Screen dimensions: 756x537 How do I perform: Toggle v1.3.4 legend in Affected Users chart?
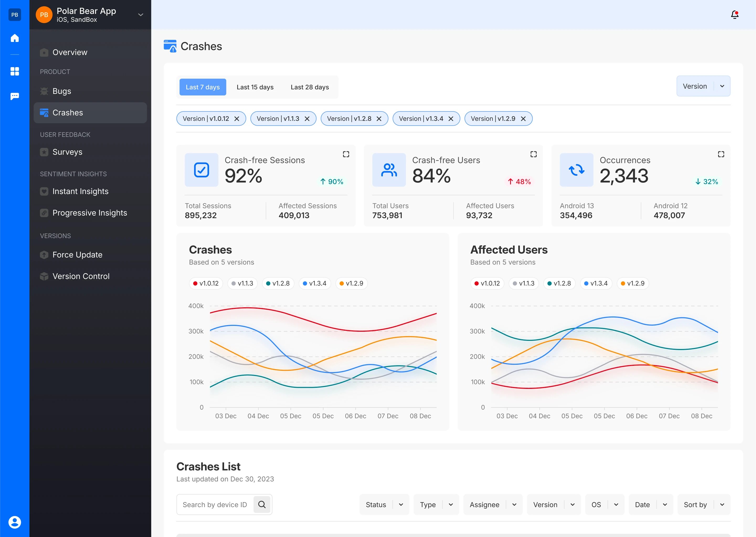coord(596,283)
